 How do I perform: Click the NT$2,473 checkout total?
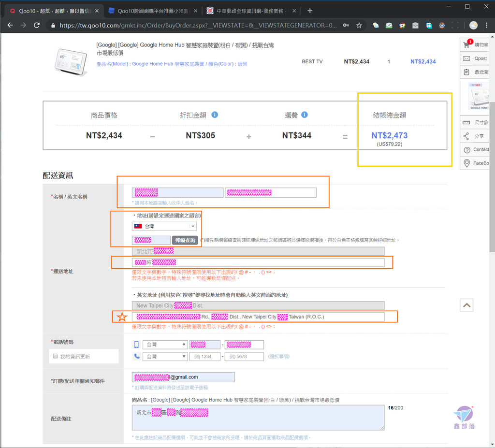pyautogui.click(x=389, y=135)
